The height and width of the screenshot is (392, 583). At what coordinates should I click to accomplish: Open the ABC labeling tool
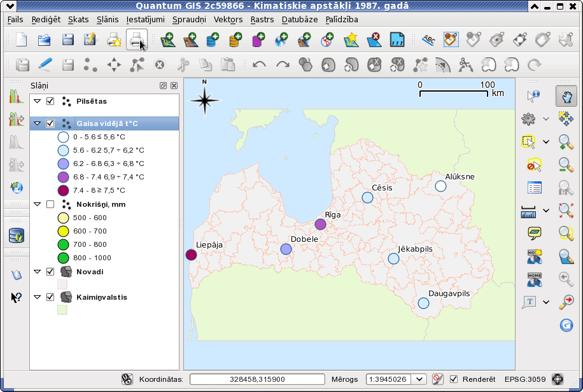428,39
